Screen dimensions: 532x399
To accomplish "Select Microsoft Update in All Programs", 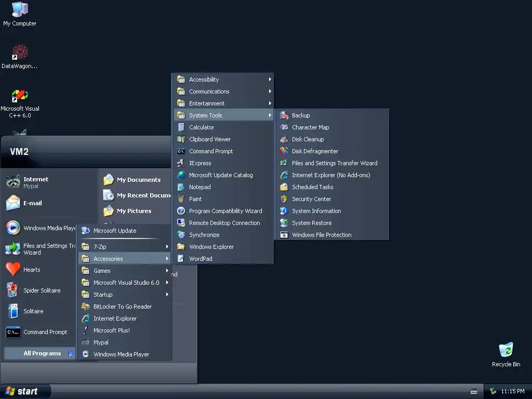I will pos(124,231).
